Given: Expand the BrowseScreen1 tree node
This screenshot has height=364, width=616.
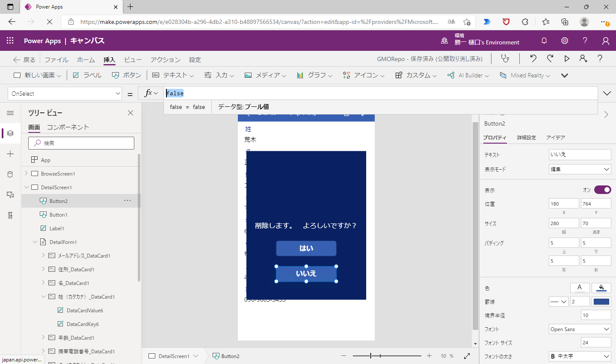Looking at the screenshot, I should [x=27, y=173].
